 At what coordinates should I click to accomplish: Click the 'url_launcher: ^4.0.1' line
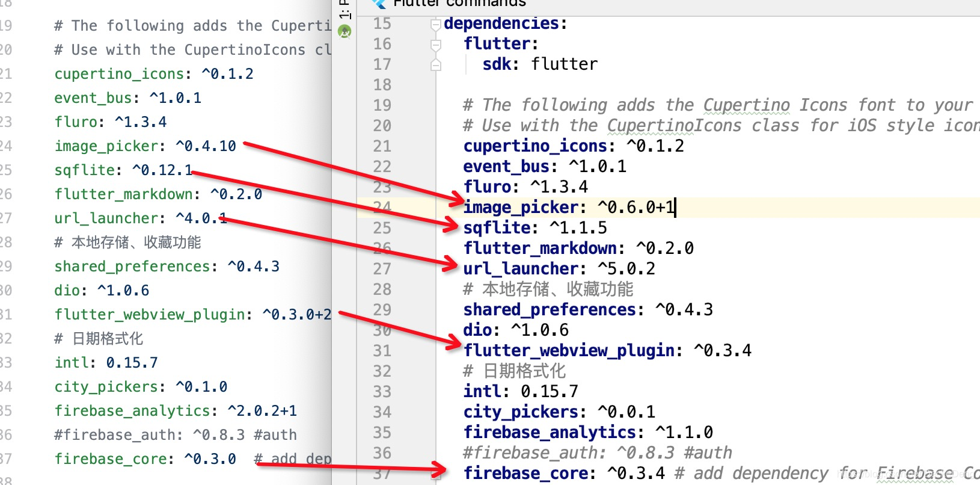(141, 218)
